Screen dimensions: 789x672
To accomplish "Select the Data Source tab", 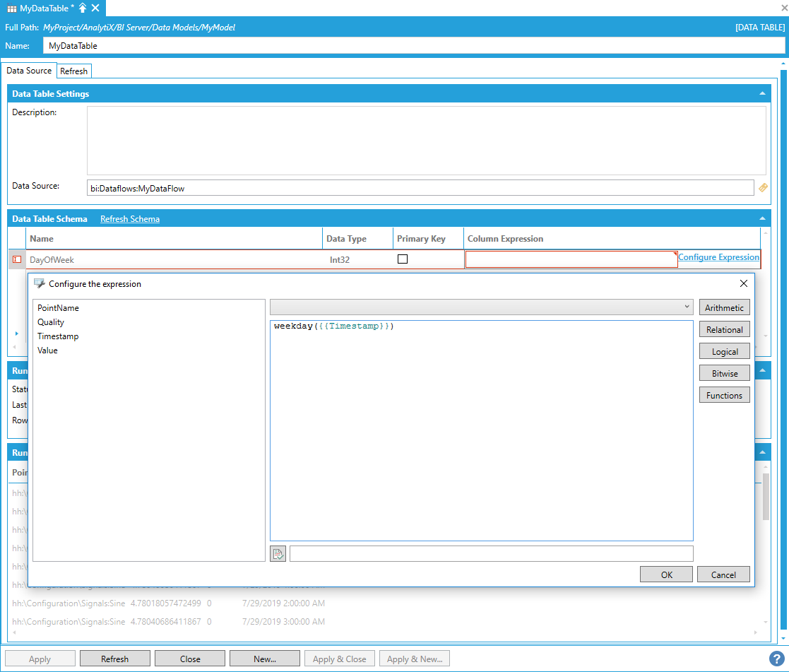I will (x=29, y=71).
